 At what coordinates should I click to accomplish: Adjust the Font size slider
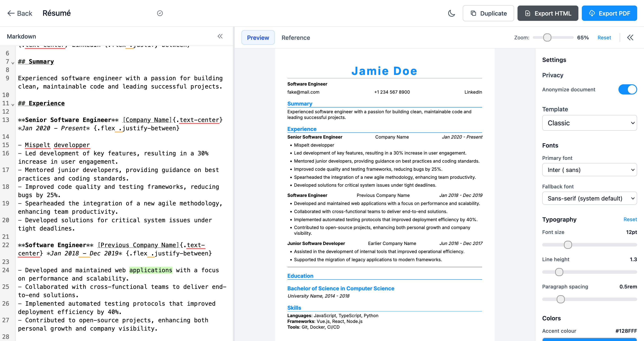click(x=568, y=245)
